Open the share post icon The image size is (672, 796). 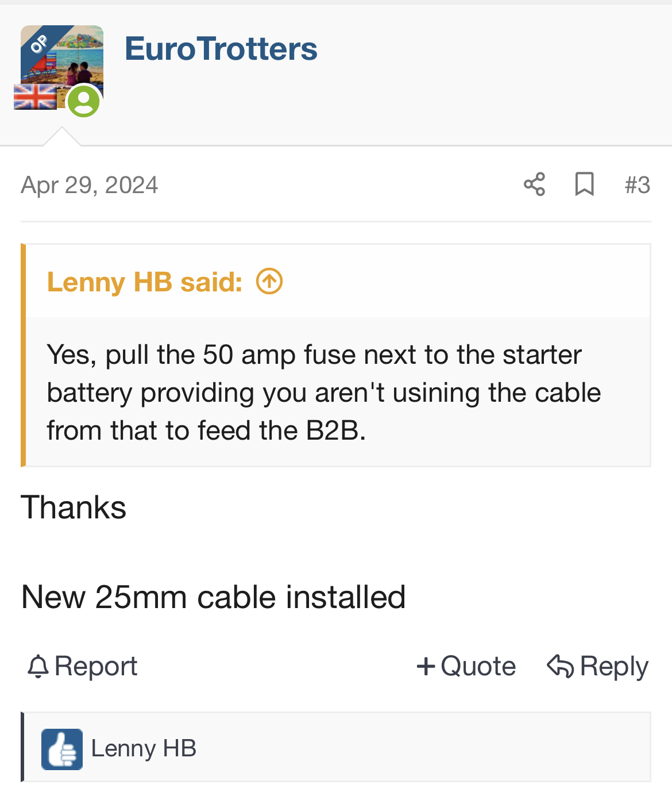click(x=534, y=184)
